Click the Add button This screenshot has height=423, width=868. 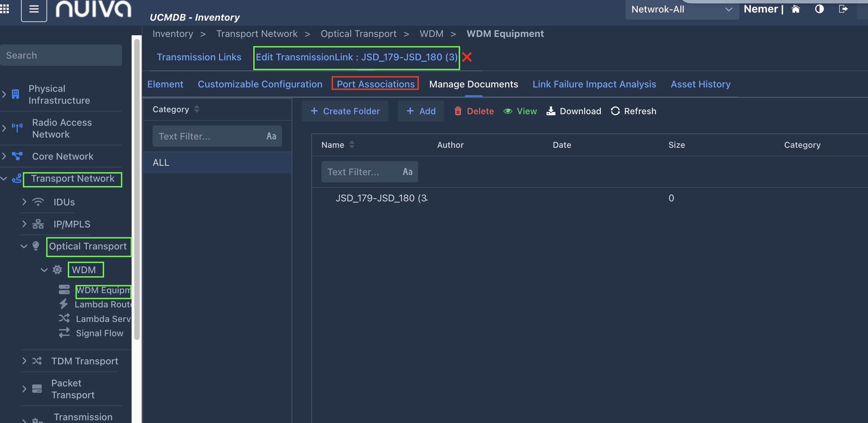pyautogui.click(x=421, y=111)
